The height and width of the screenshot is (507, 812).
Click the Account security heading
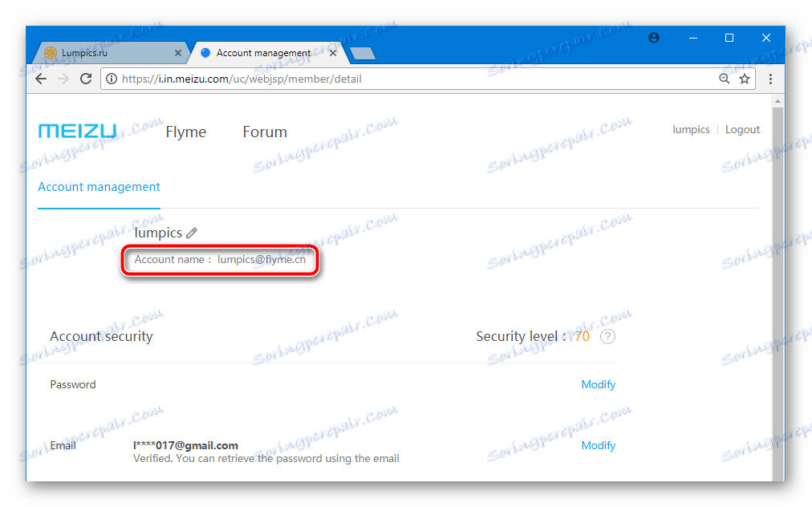pyautogui.click(x=101, y=336)
